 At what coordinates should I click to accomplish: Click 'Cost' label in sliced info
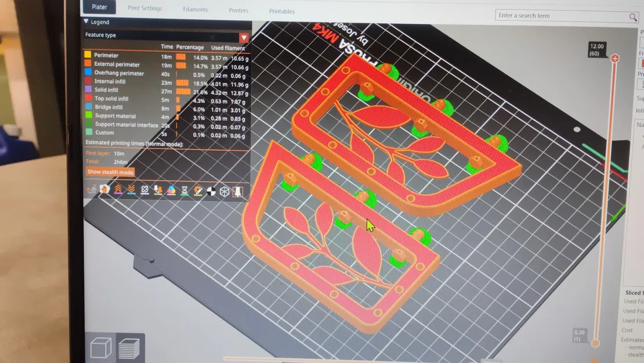(x=627, y=330)
